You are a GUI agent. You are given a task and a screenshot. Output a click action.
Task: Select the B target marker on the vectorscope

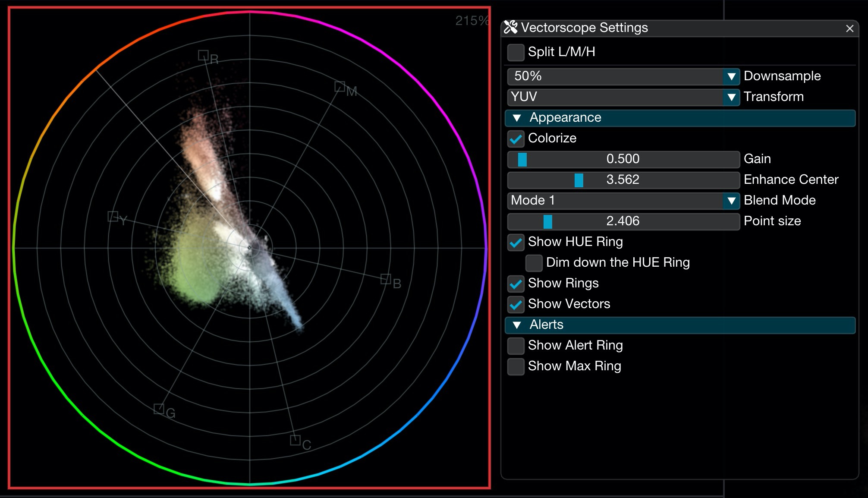385,280
